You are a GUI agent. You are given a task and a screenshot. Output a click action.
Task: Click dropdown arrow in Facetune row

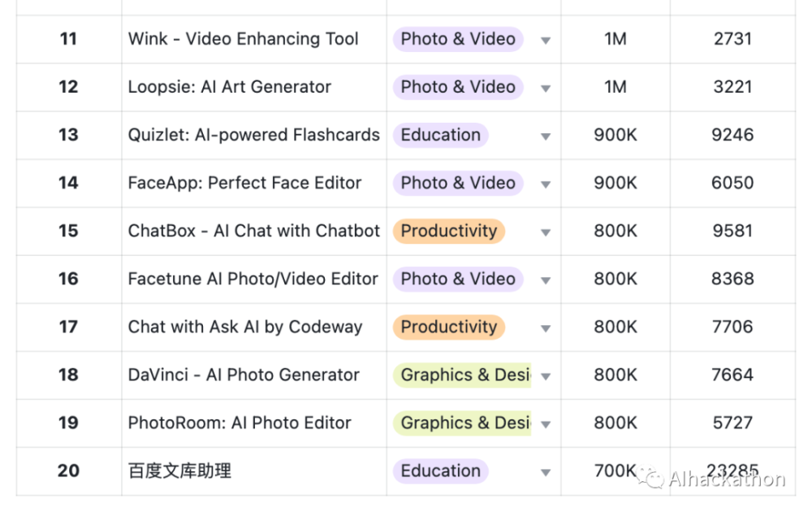pyautogui.click(x=546, y=280)
